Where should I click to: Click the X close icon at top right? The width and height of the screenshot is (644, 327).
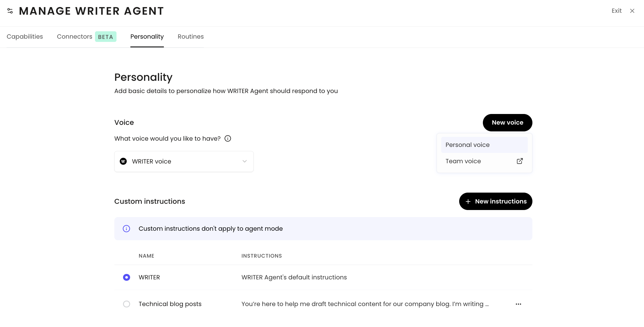632,11
